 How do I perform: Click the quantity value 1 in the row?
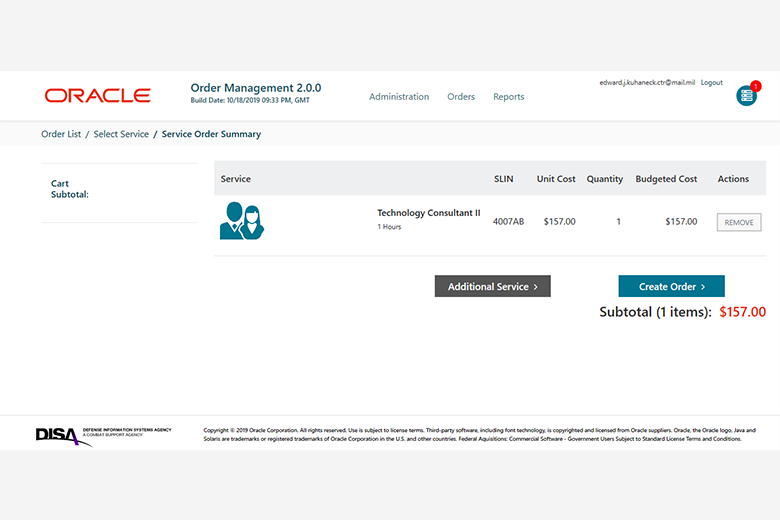coord(618,221)
